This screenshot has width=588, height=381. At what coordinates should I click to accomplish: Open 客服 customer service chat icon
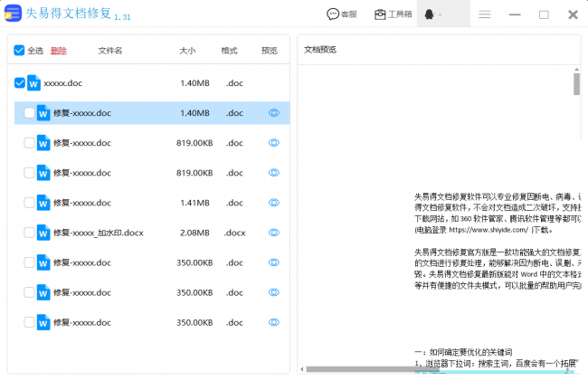click(x=333, y=14)
